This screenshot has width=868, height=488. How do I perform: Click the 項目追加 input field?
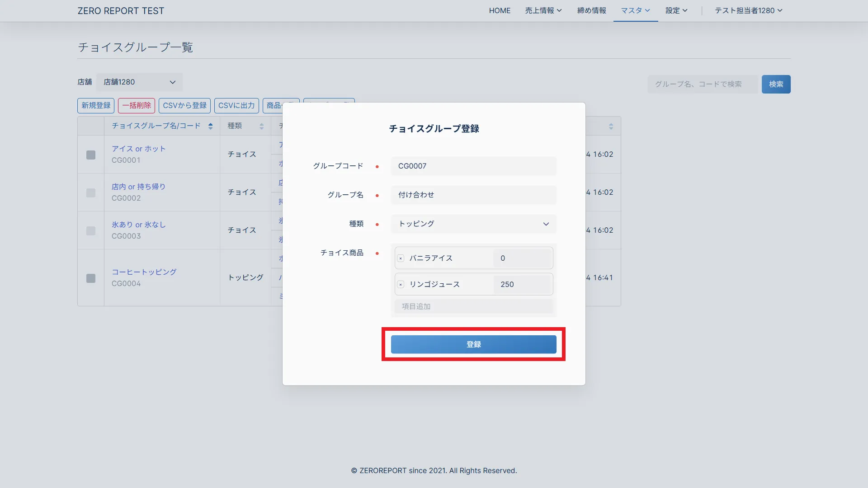473,307
